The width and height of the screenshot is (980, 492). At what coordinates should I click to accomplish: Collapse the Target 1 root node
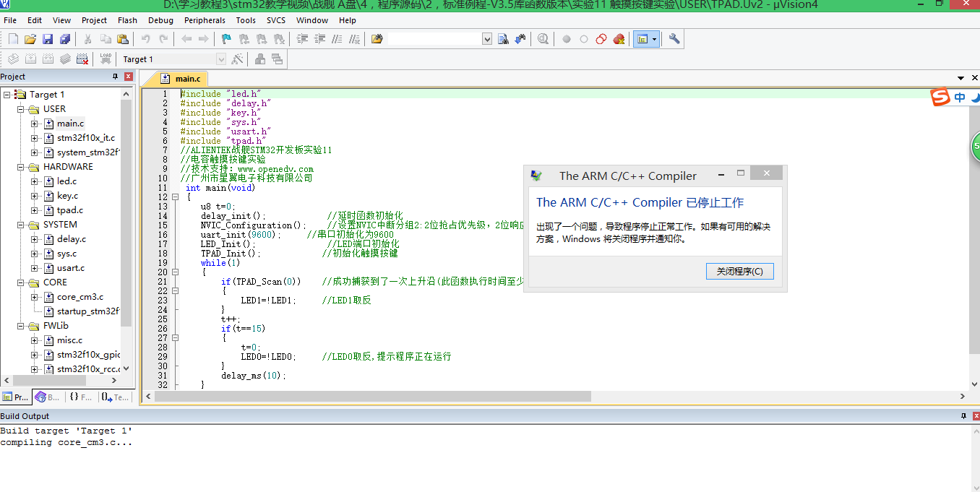[x=7, y=95]
